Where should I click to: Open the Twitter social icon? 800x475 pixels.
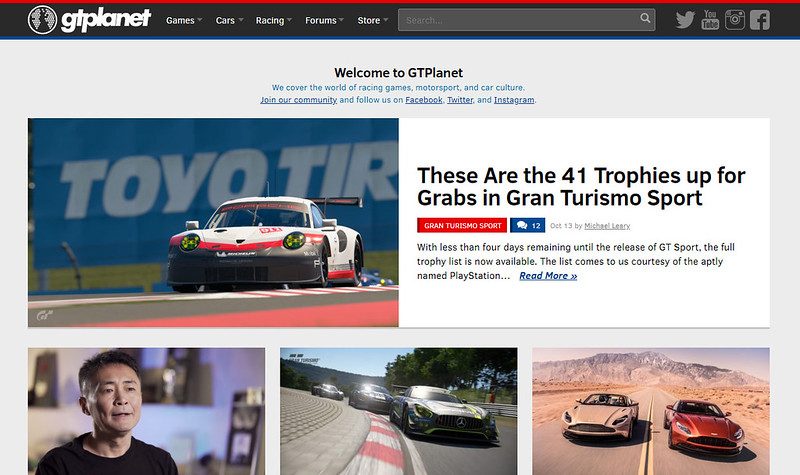[x=685, y=20]
